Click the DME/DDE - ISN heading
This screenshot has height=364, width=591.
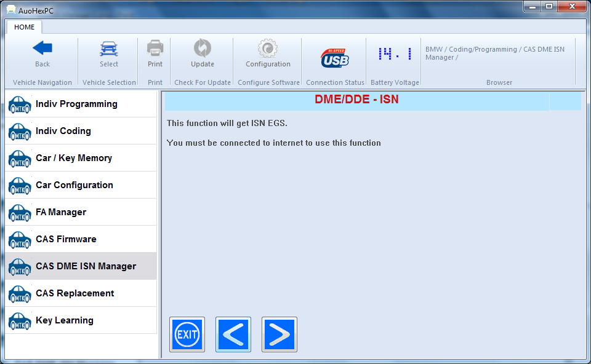point(356,100)
